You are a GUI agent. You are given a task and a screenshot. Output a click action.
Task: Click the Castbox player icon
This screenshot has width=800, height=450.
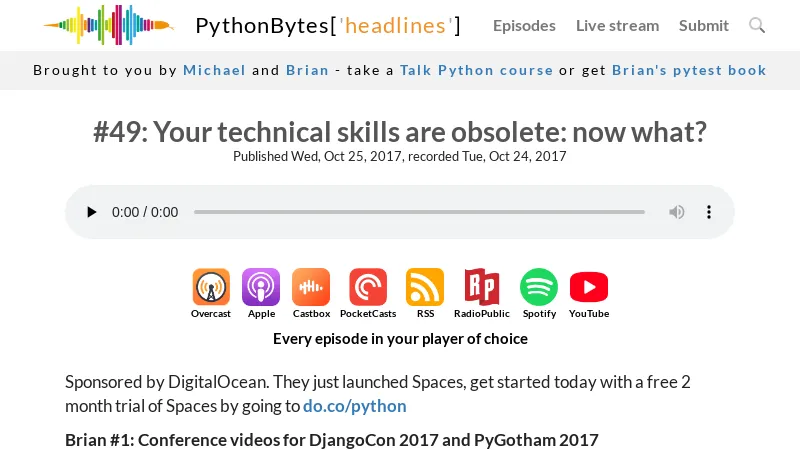pos(311,287)
